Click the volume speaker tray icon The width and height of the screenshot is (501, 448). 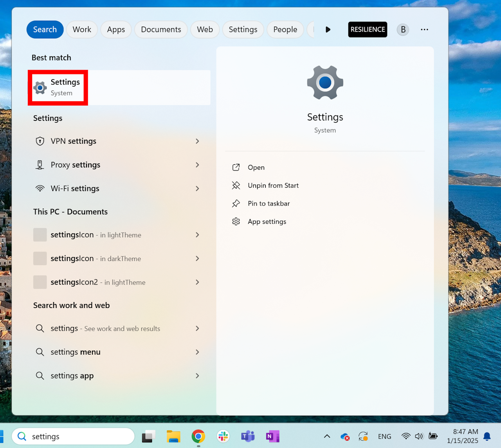coord(419,436)
